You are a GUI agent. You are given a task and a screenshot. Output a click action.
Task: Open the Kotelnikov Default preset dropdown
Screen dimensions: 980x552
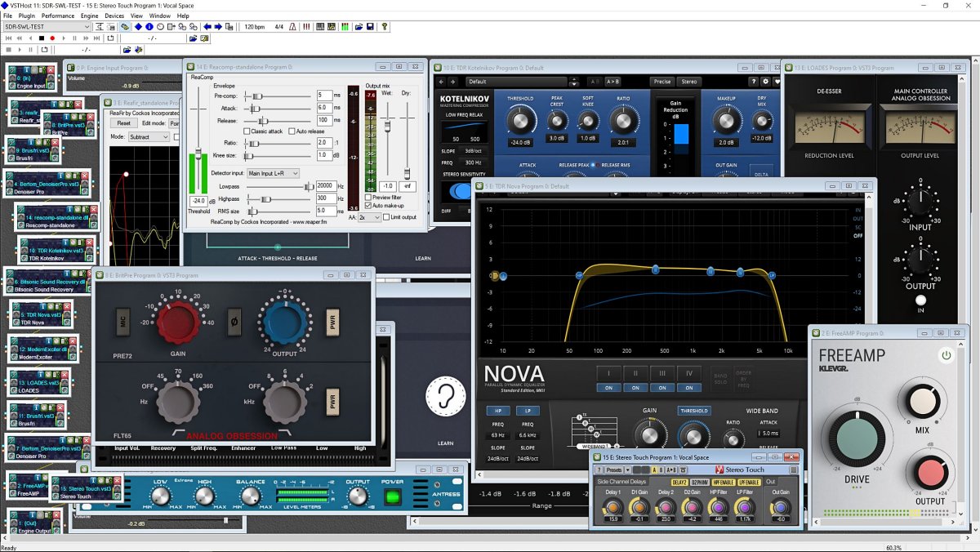point(516,82)
